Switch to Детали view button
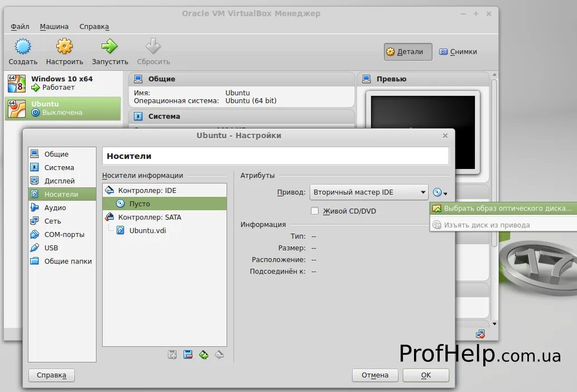This screenshot has width=577, height=392. [x=408, y=52]
